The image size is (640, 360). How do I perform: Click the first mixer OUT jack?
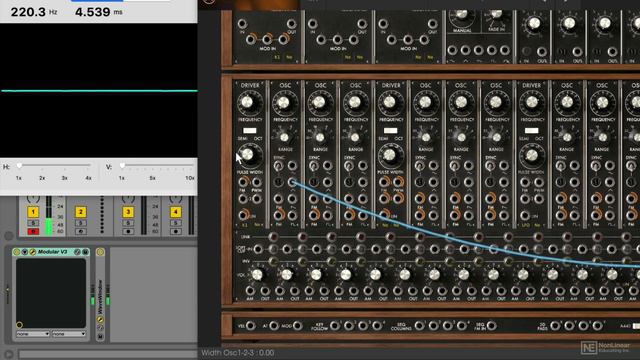tap(265, 291)
